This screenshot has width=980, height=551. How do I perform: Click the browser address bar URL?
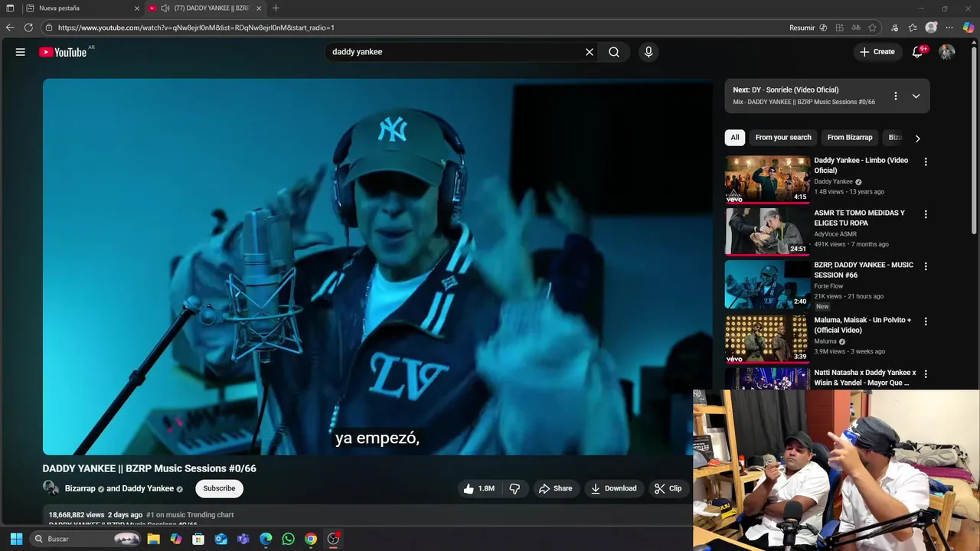pos(196,28)
